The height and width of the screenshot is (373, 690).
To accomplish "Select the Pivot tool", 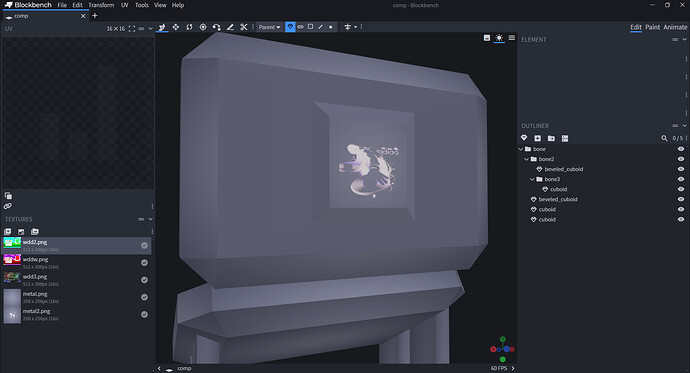I will click(203, 27).
